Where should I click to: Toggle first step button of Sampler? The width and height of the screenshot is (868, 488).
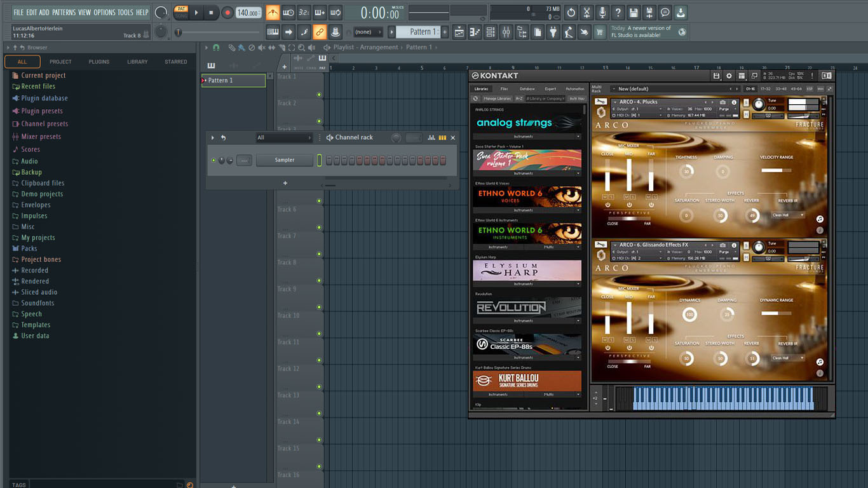tap(329, 160)
